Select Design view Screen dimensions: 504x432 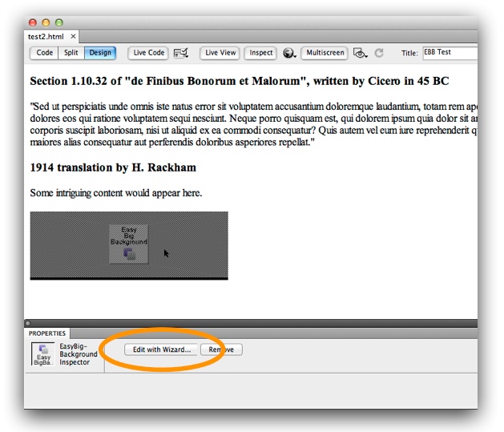(100, 53)
